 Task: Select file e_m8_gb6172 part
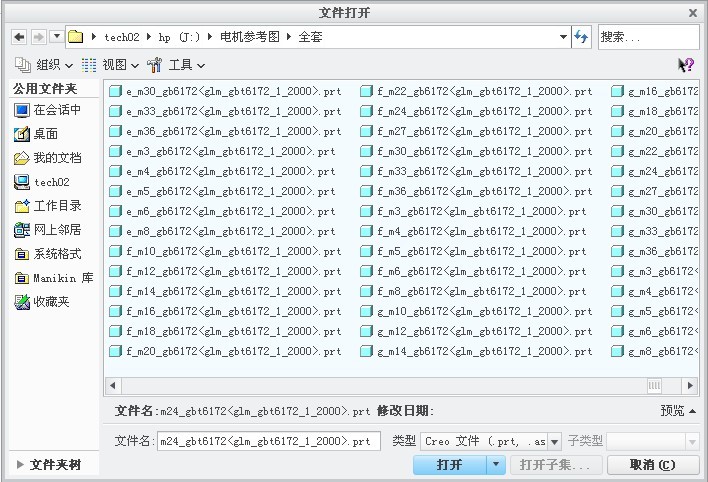click(222, 231)
